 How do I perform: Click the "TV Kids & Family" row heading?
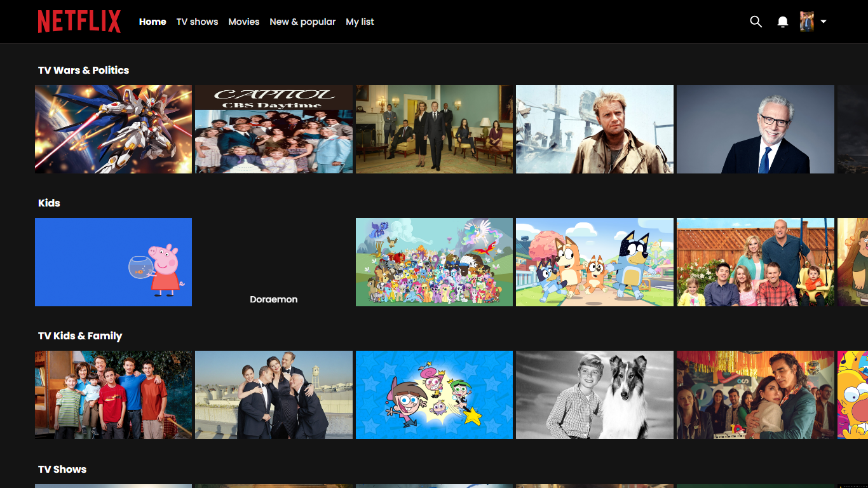click(x=80, y=335)
